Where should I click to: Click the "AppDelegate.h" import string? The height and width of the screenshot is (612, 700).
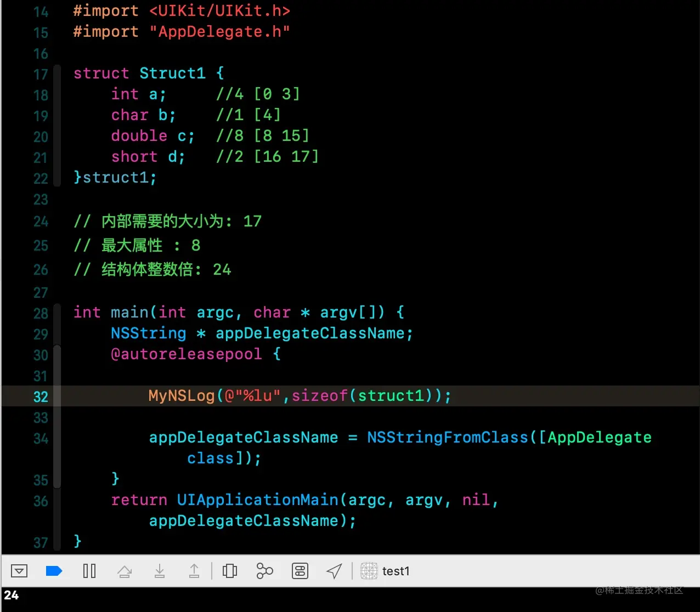pyautogui.click(x=220, y=32)
